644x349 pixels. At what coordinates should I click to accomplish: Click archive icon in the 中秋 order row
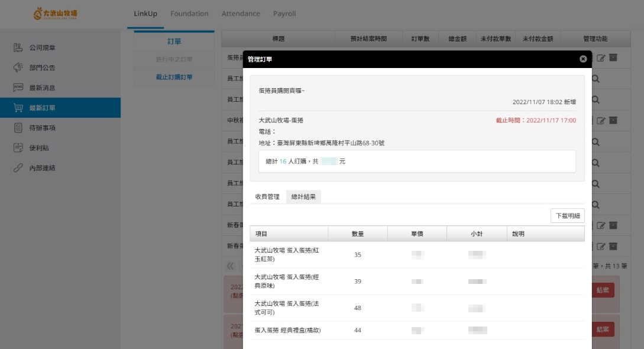[x=613, y=120]
